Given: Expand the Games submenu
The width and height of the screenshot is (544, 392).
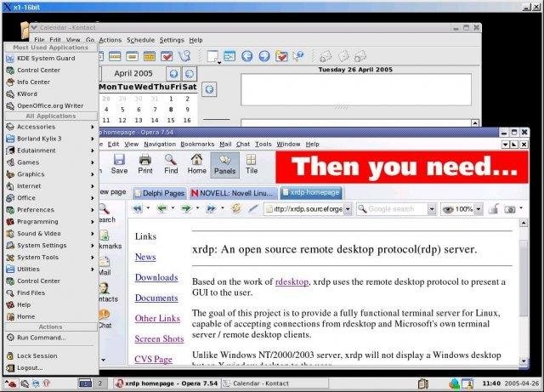Looking at the screenshot, I should 51,162.
